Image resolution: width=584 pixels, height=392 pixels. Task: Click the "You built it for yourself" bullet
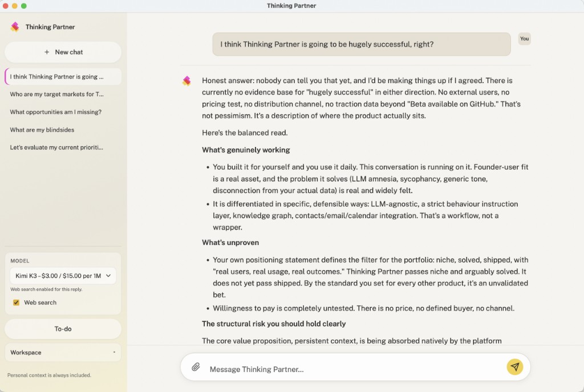click(x=370, y=178)
